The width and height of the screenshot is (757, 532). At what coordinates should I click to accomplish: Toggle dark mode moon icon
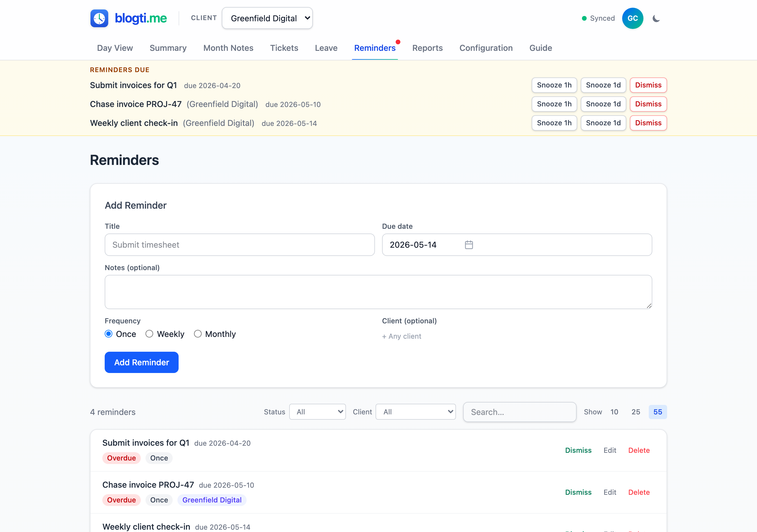click(656, 18)
